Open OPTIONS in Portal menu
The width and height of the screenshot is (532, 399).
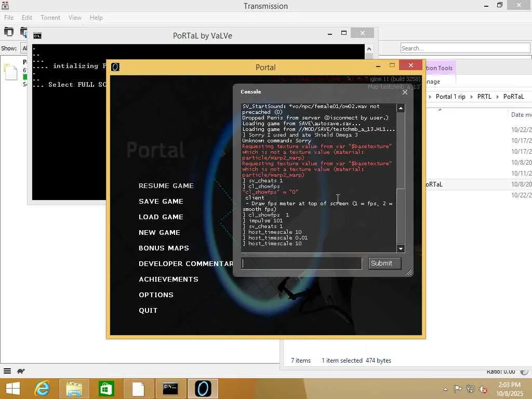click(156, 295)
